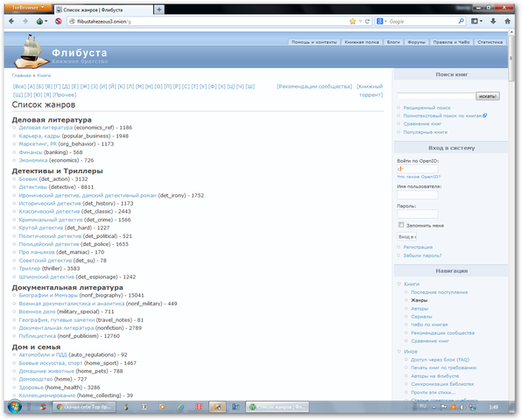Open the Форумы top tab
Viewport: 522px width, 420px height.
pos(417,42)
